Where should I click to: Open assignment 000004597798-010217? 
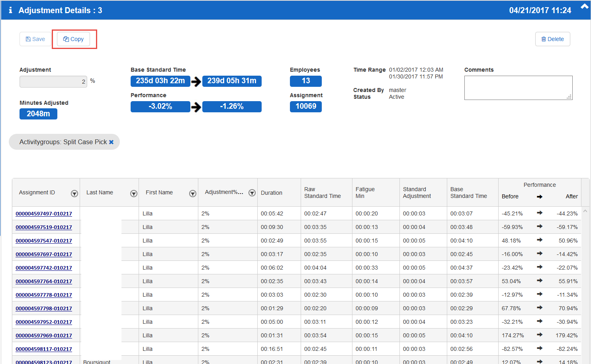point(44,309)
